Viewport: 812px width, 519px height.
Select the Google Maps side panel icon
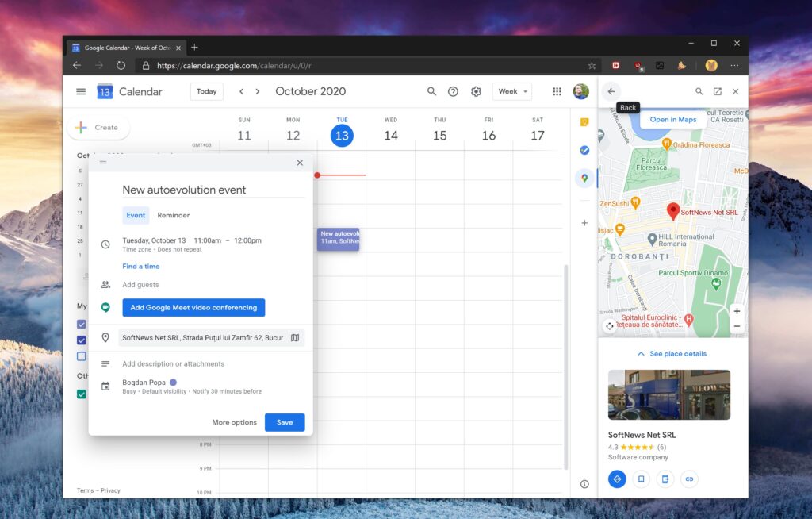click(584, 179)
